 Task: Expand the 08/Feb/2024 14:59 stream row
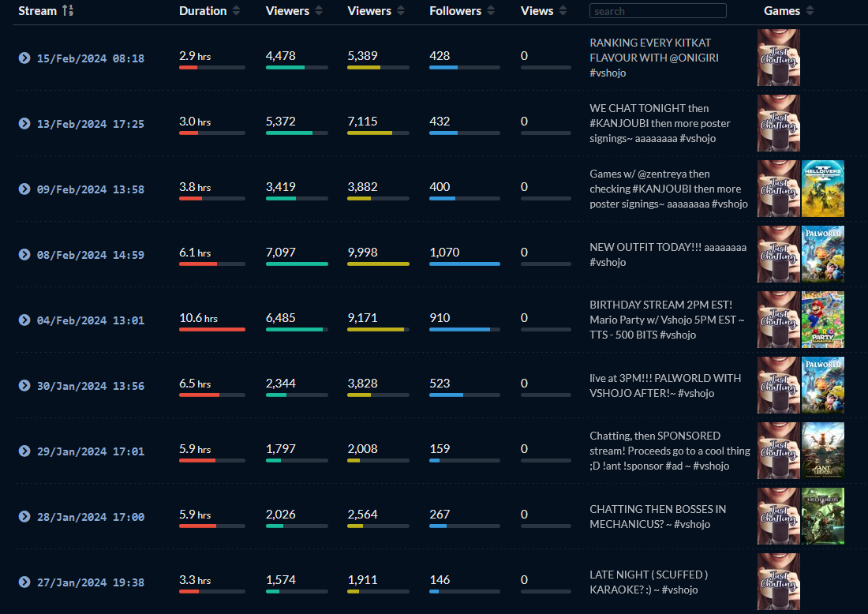click(x=24, y=255)
